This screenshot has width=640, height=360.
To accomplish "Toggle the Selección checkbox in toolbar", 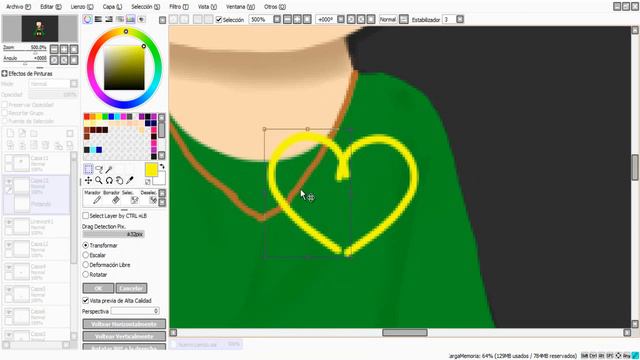I will coord(219,20).
